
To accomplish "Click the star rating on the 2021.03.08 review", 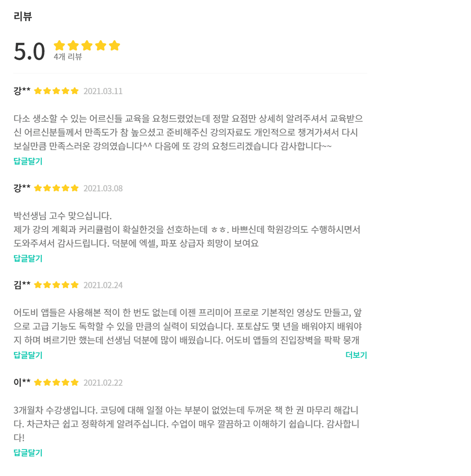I will (56, 188).
